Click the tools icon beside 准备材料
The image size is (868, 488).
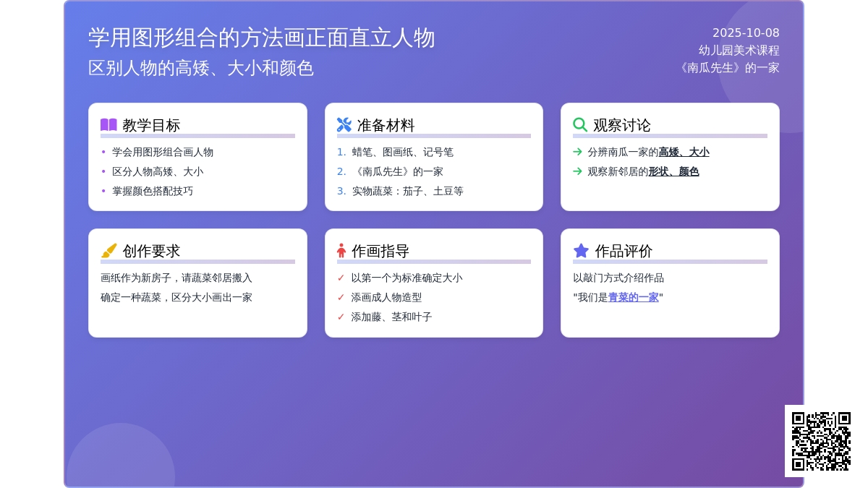coord(344,125)
